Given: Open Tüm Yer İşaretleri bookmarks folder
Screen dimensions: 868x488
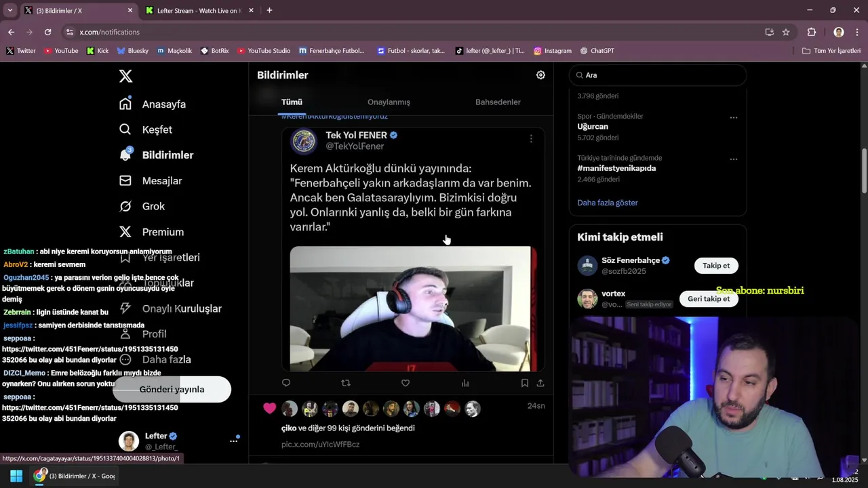Looking at the screenshot, I should 831,51.
